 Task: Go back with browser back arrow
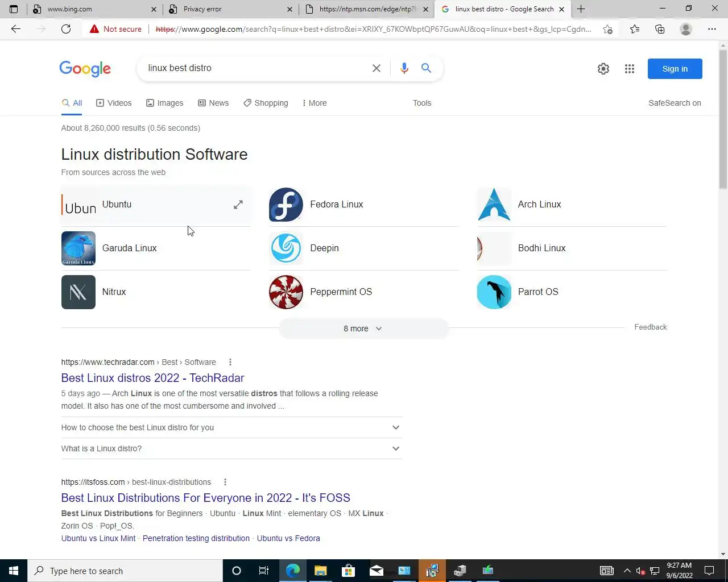(16, 29)
